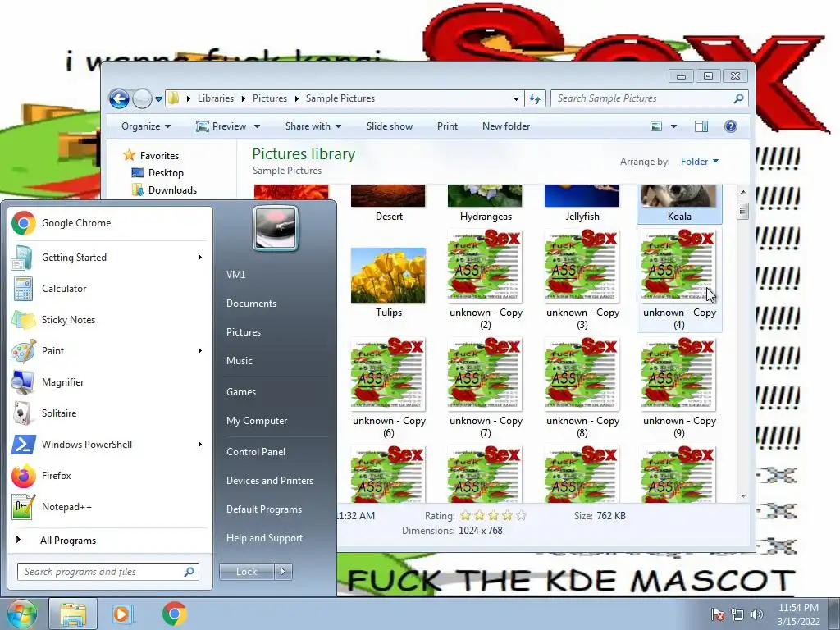The height and width of the screenshot is (630, 840).
Task: Click the Search programs and files box
Action: (x=107, y=572)
